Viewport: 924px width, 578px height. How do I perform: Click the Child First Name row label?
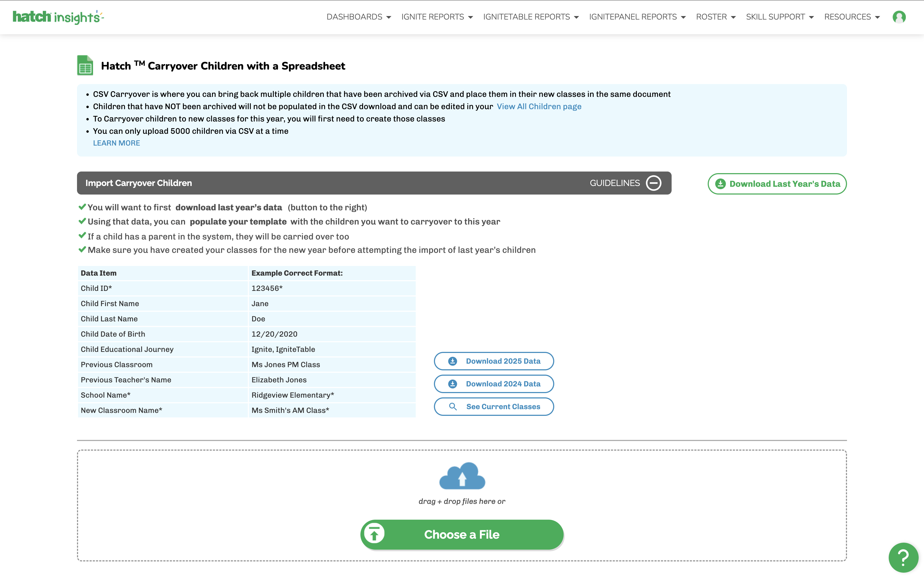pyautogui.click(x=163, y=303)
